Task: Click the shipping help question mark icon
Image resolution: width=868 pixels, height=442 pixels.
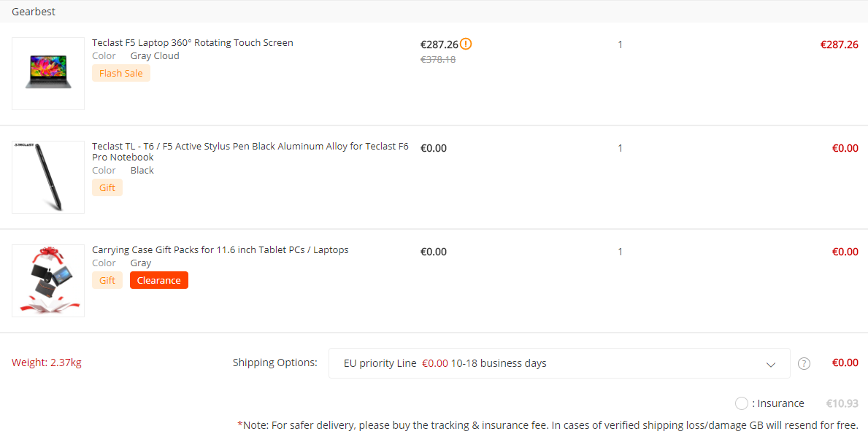Action: click(804, 363)
